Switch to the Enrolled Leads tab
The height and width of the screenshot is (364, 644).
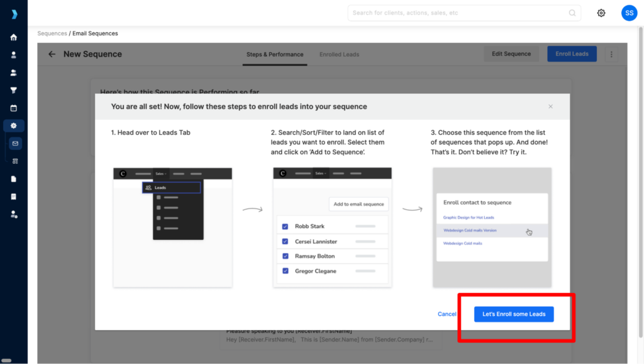339,54
